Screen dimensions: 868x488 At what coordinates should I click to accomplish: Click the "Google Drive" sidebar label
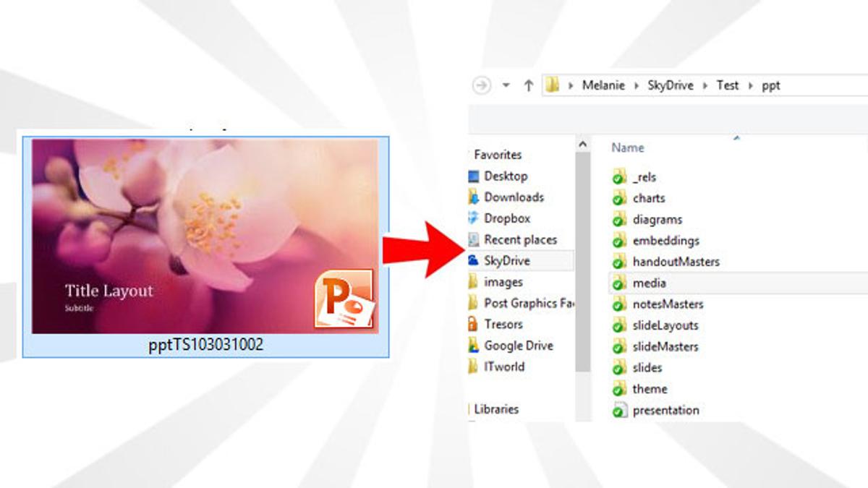519,346
